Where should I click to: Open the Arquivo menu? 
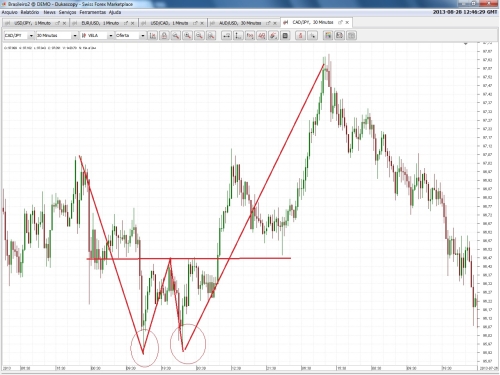(9, 12)
